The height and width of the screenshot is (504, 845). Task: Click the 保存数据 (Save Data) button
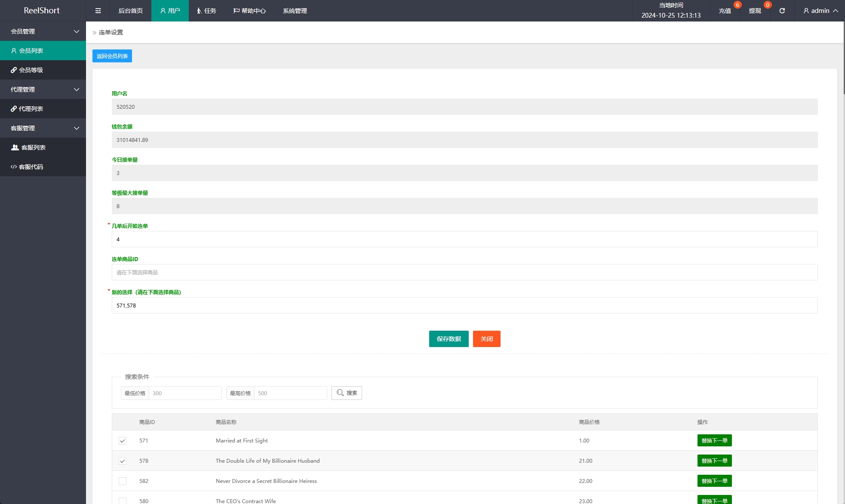[x=449, y=338]
